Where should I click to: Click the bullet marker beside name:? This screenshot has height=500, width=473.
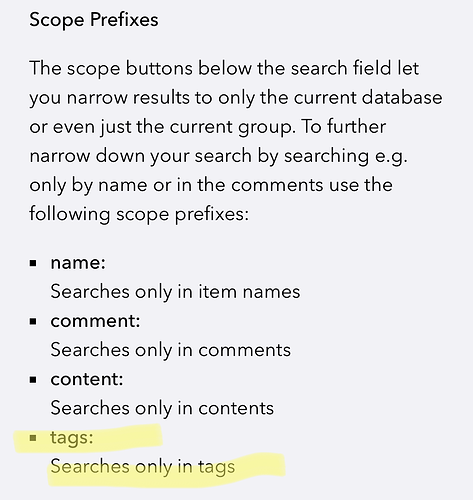pos(33,264)
